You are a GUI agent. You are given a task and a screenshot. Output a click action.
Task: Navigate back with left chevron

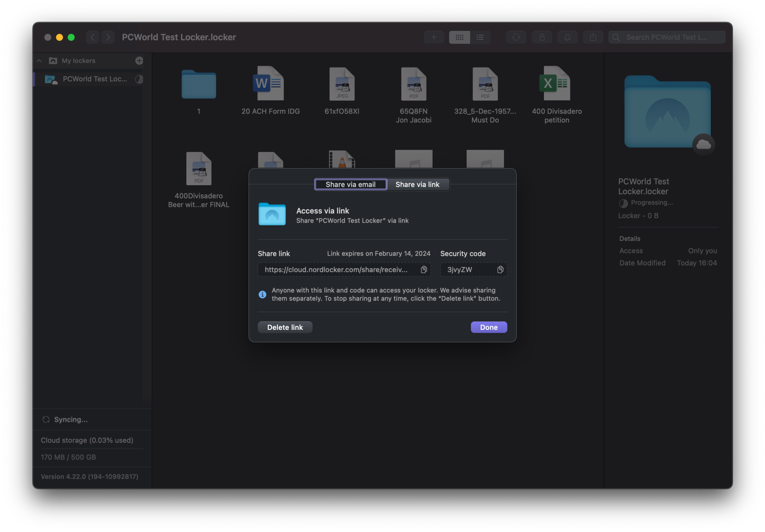[93, 37]
